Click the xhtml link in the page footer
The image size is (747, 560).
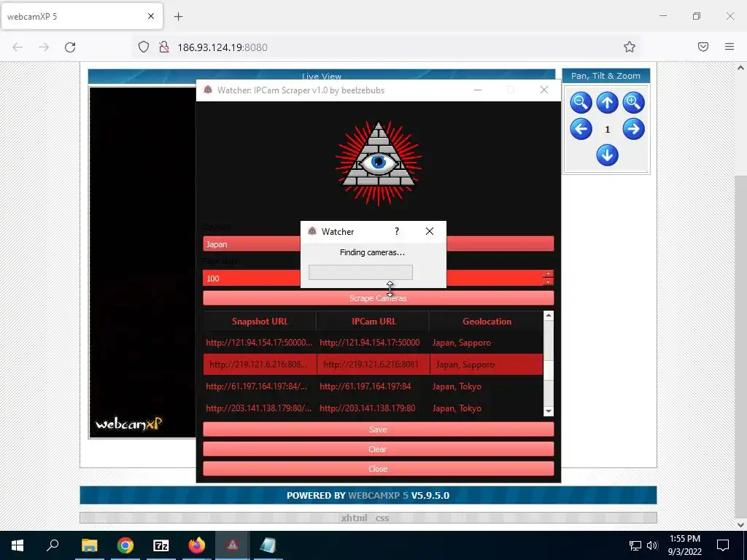click(354, 518)
